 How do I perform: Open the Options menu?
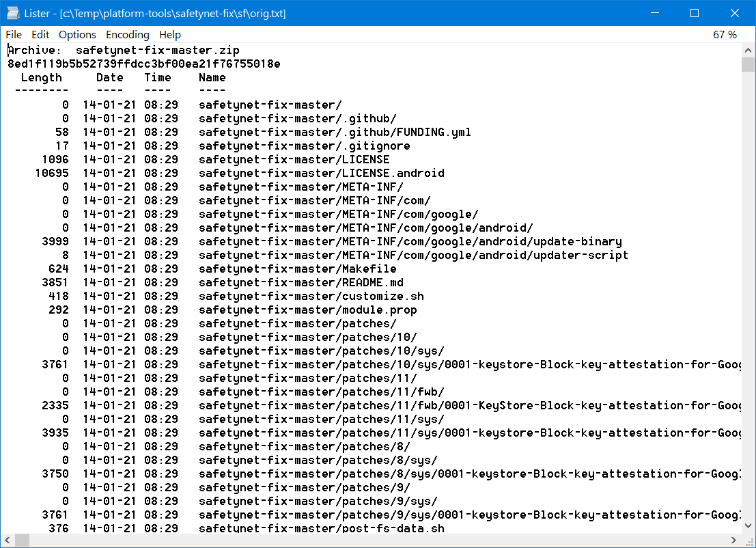77,35
